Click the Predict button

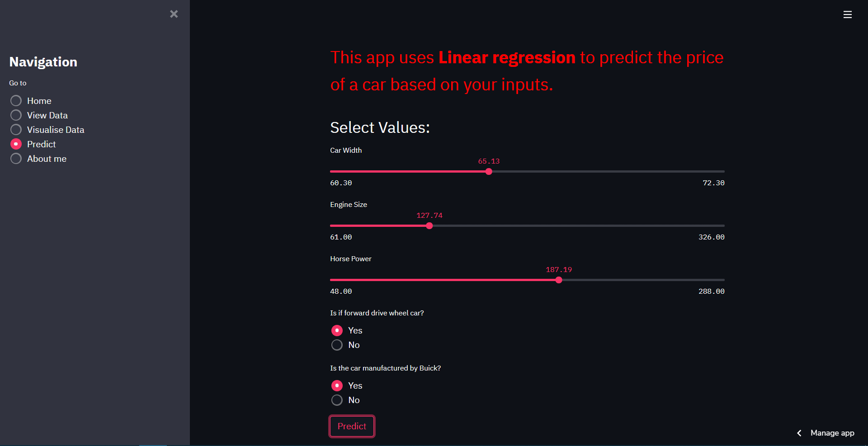tap(352, 426)
